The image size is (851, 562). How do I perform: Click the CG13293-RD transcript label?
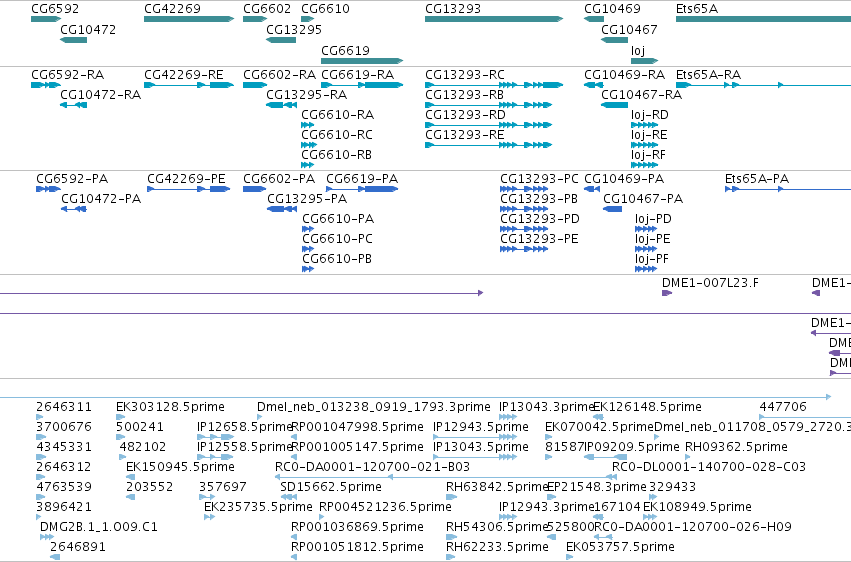pos(465,114)
